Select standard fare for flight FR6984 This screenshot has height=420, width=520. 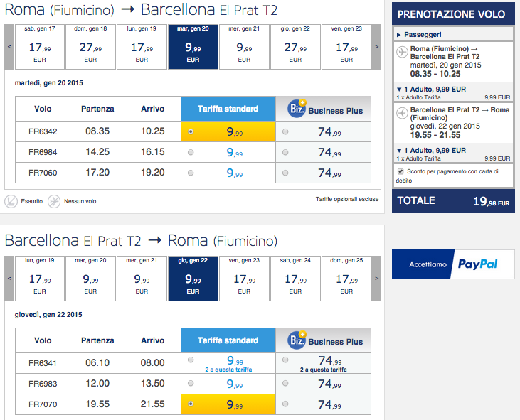coord(191,152)
